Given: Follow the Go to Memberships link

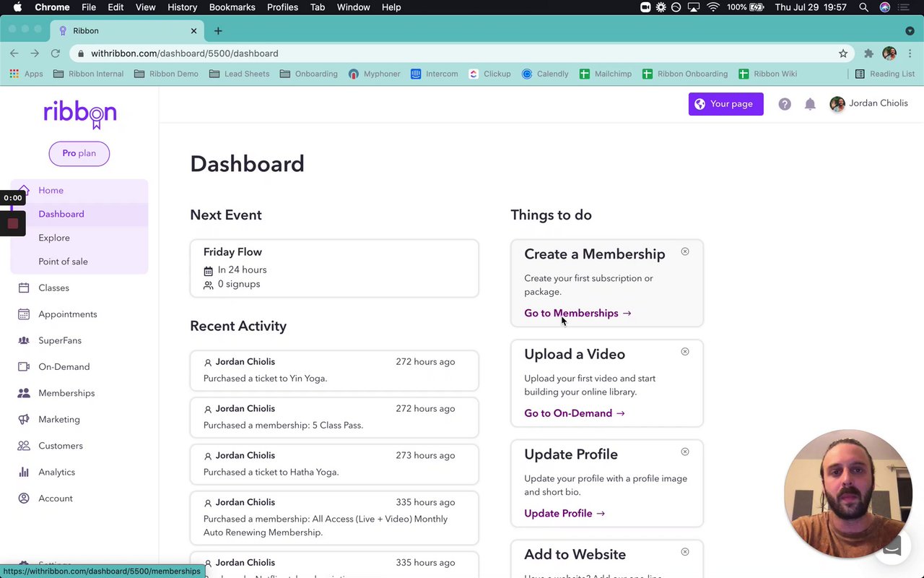Looking at the screenshot, I should 577,313.
